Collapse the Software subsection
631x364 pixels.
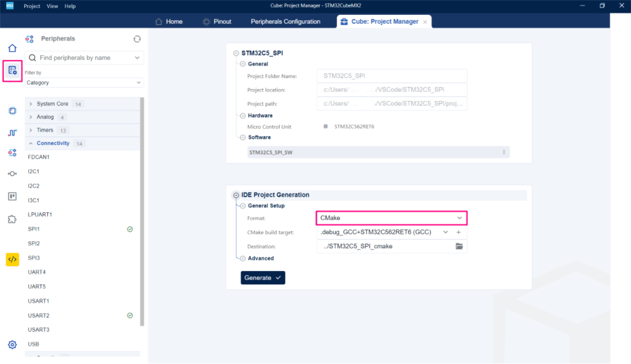[243, 138]
